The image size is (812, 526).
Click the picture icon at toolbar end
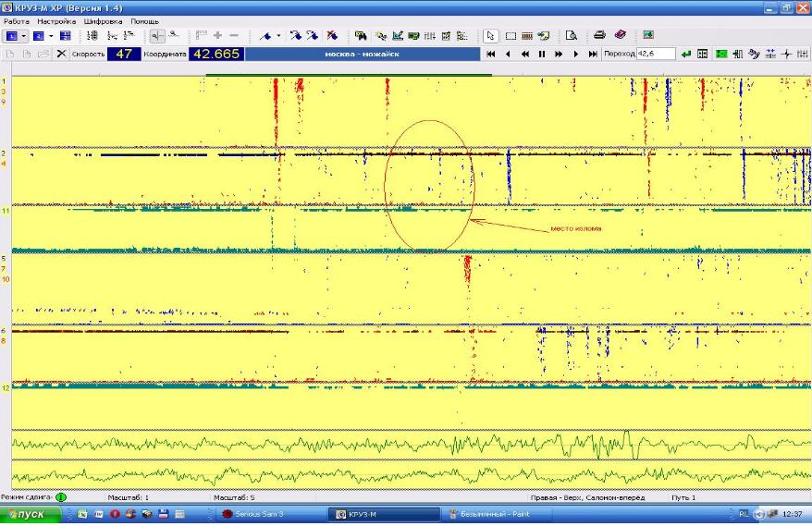(647, 35)
